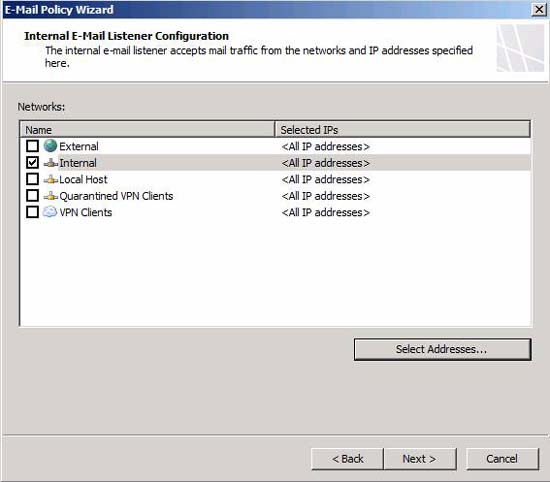Viewport: 550px width, 482px height.
Task: Enable the VPN Clients checkbox
Action: pos(32,212)
